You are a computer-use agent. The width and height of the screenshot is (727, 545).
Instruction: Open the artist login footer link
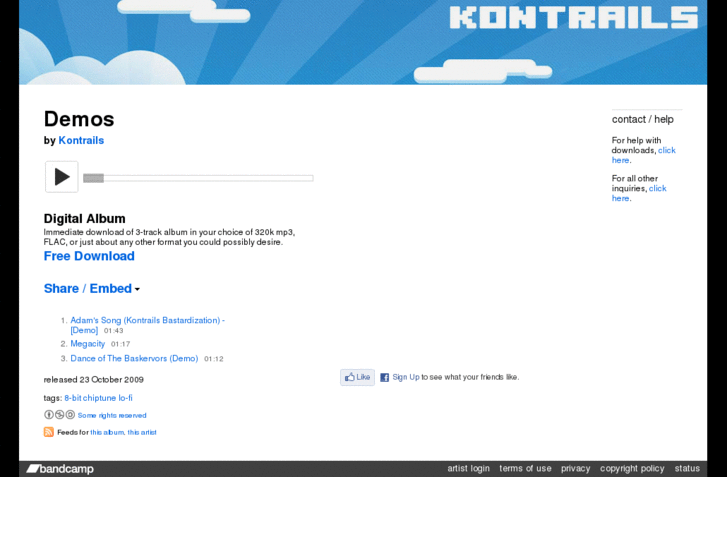point(468,468)
